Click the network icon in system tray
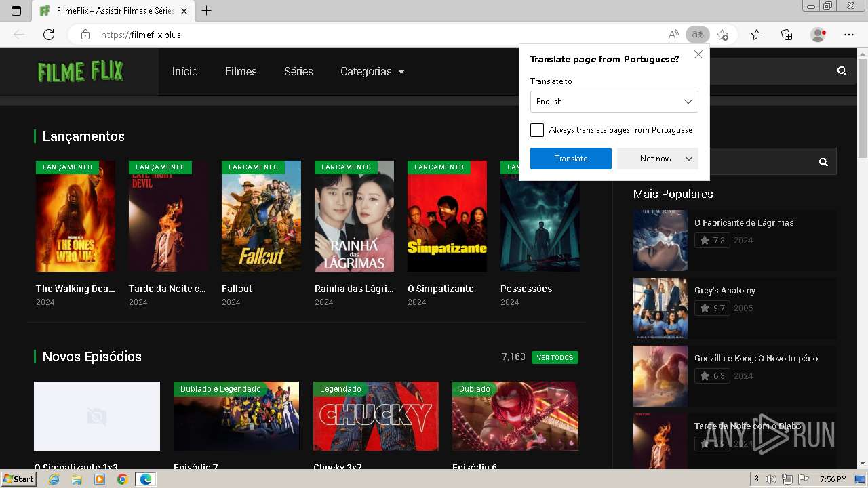Viewport: 868px width, 488px height. coord(787,479)
